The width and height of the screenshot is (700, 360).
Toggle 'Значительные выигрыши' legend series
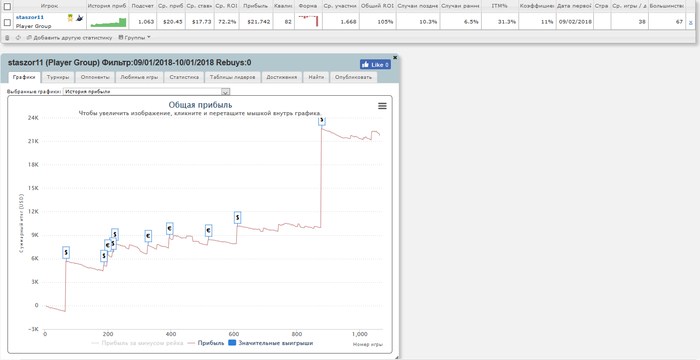(x=271, y=343)
